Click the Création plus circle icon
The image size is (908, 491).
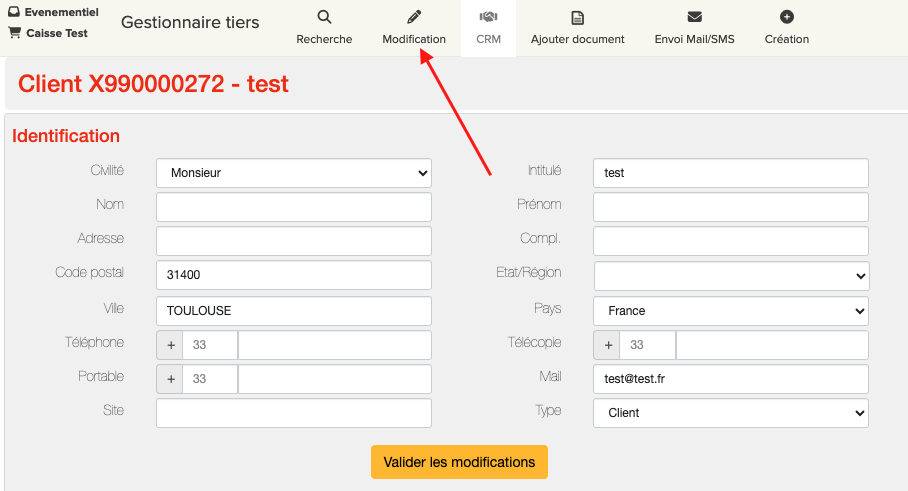coord(786,17)
